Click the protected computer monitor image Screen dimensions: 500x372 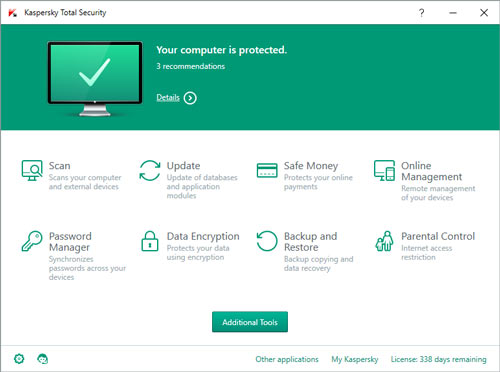pos(95,79)
